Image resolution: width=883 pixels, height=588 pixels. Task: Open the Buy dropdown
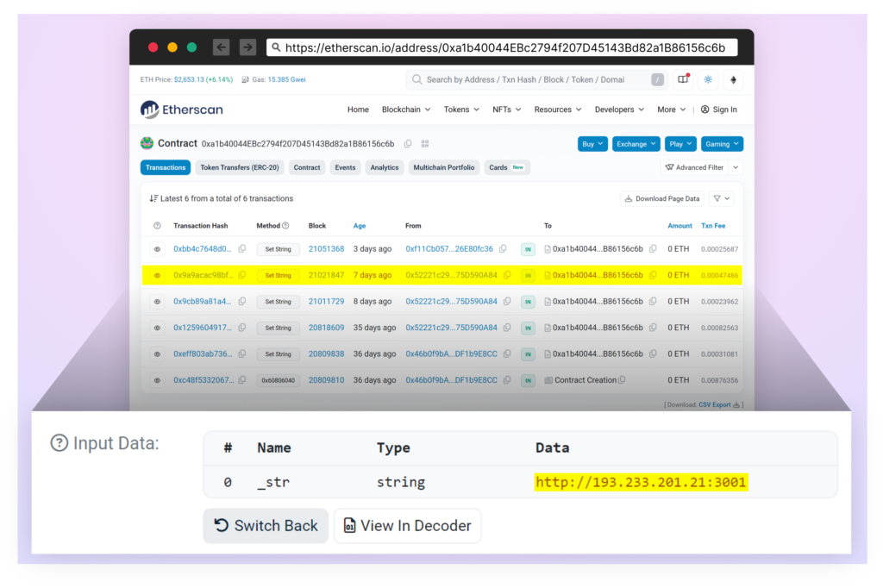(x=592, y=144)
